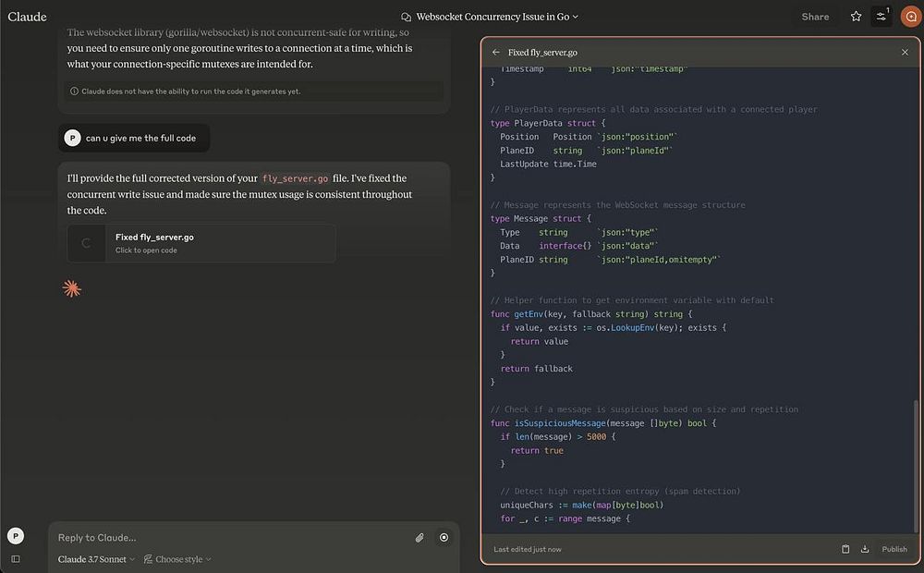Copy the artifact code to the clipboard
The image size is (924, 573).
click(845, 549)
